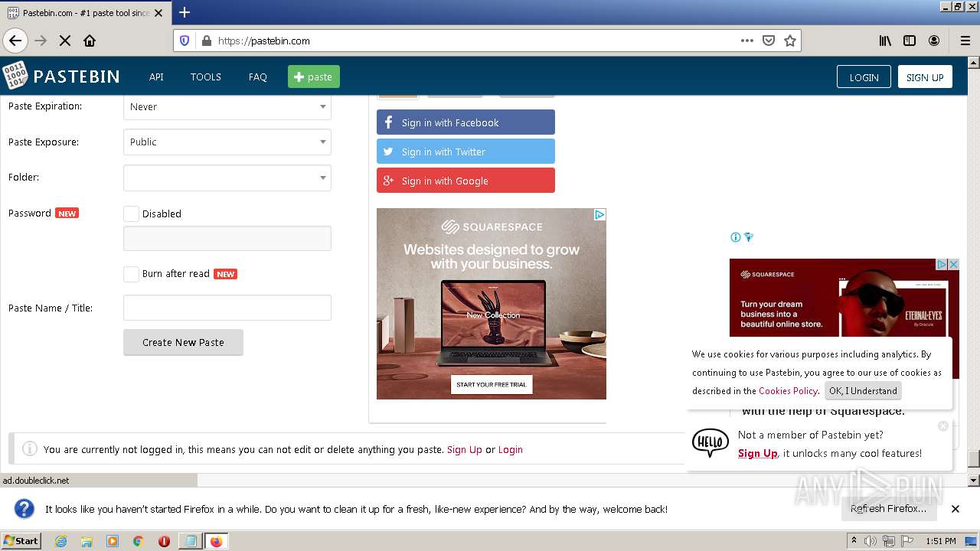Tick the Burn after read checkbox

coord(132,274)
